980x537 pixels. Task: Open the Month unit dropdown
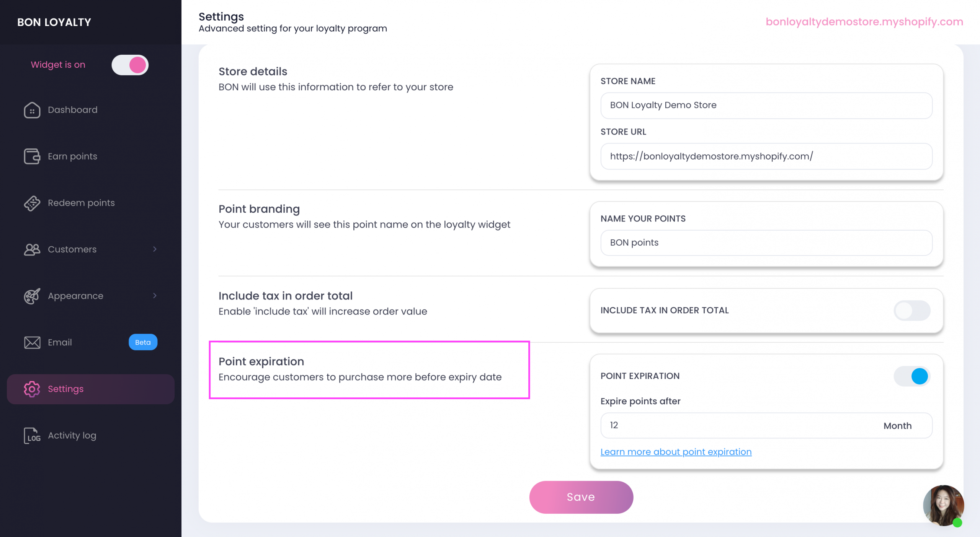pyautogui.click(x=897, y=426)
